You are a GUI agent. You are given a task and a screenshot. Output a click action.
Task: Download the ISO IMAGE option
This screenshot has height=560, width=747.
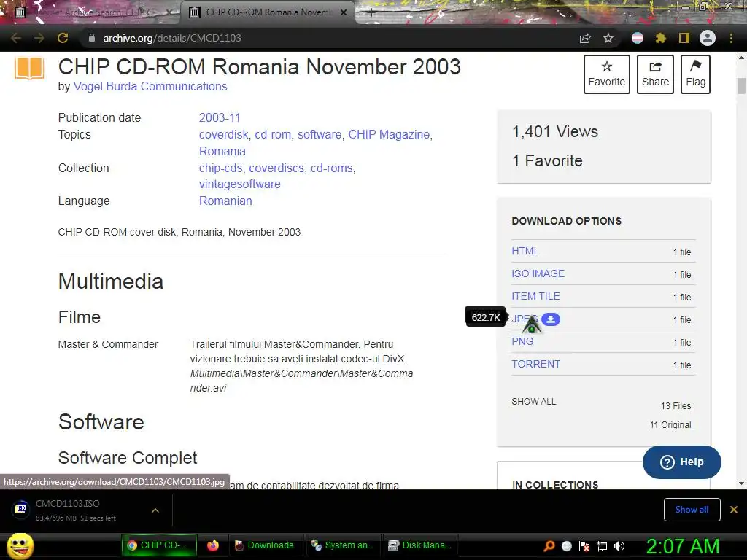(538, 273)
